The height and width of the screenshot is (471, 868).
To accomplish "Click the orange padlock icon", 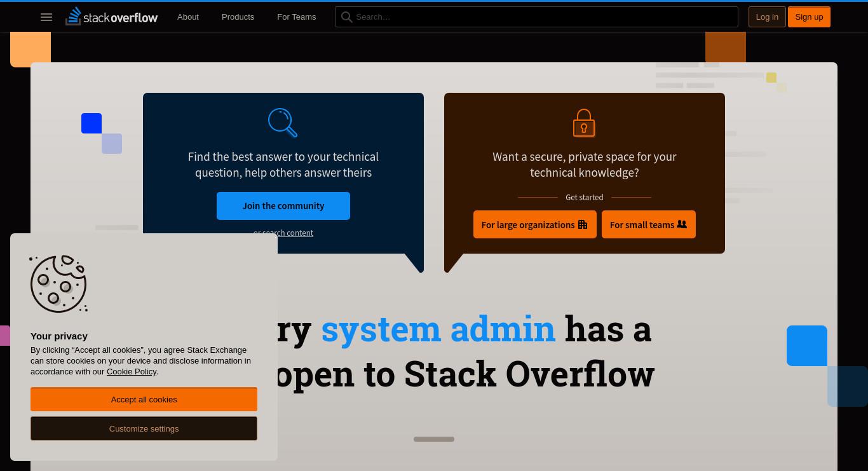I will pos(584,123).
